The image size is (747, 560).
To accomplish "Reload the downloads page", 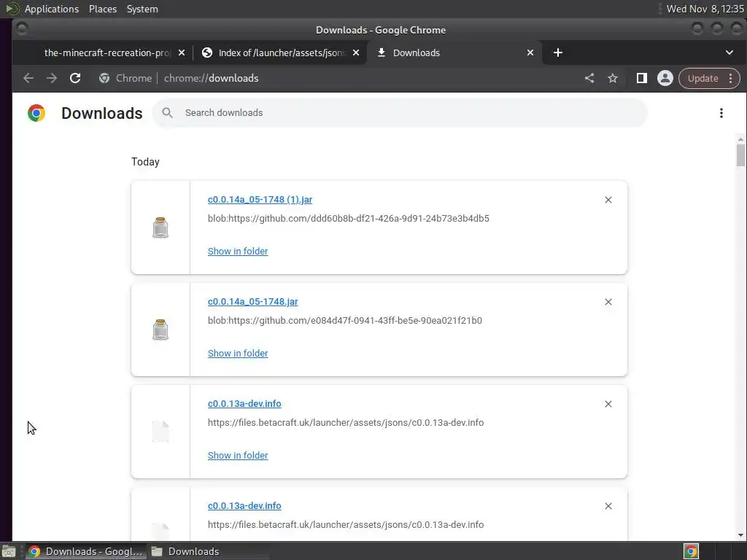I will coord(75,78).
